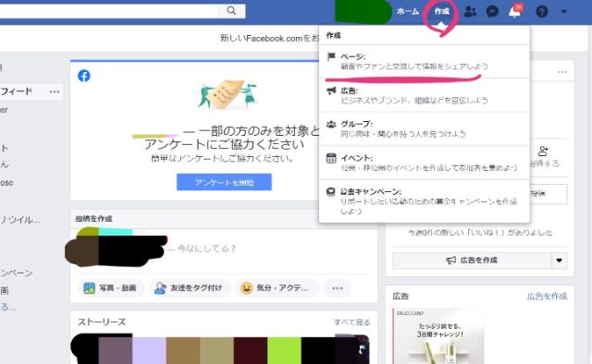This screenshot has width=592, height=364.
Task: Click the megaphone icon beside 広告
Action: coord(331,91)
